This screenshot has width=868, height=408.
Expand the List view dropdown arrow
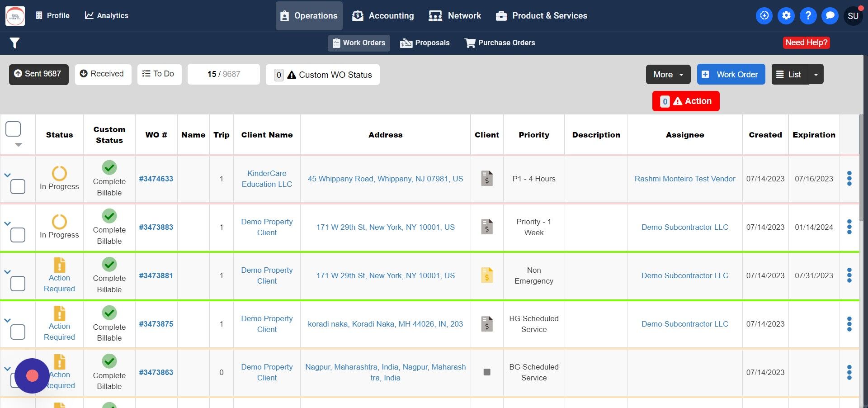click(x=816, y=75)
